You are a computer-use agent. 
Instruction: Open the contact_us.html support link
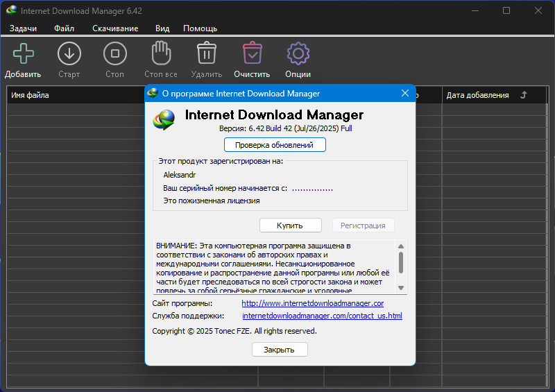(x=322, y=316)
